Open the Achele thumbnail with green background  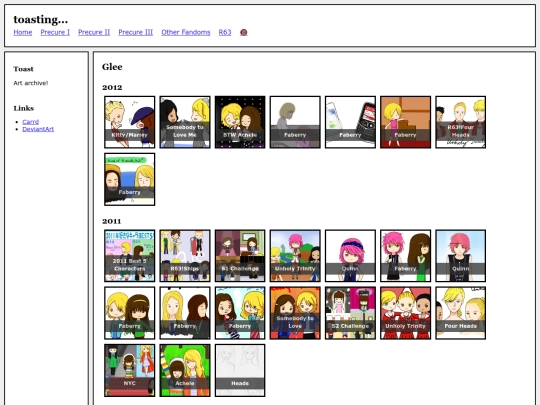point(185,370)
